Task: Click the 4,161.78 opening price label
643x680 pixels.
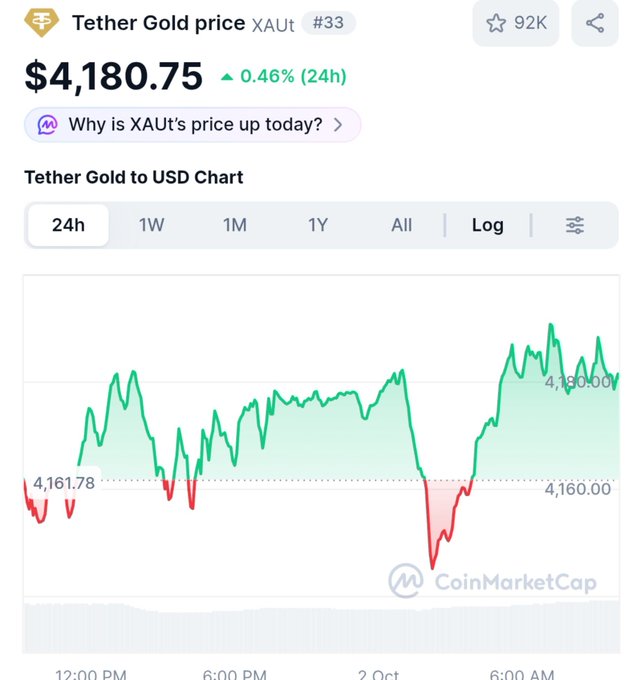Action: tap(64, 483)
